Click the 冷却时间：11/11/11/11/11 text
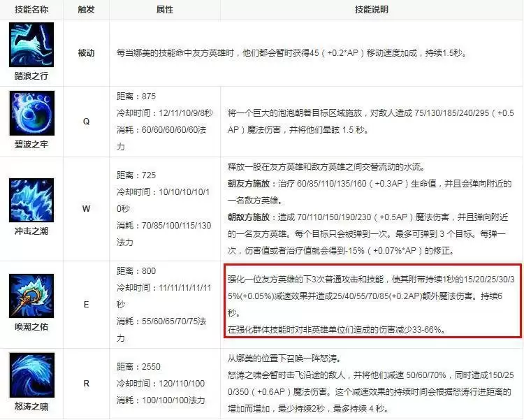This screenshot has width=524, height=420. pyautogui.click(x=163, y=288)
